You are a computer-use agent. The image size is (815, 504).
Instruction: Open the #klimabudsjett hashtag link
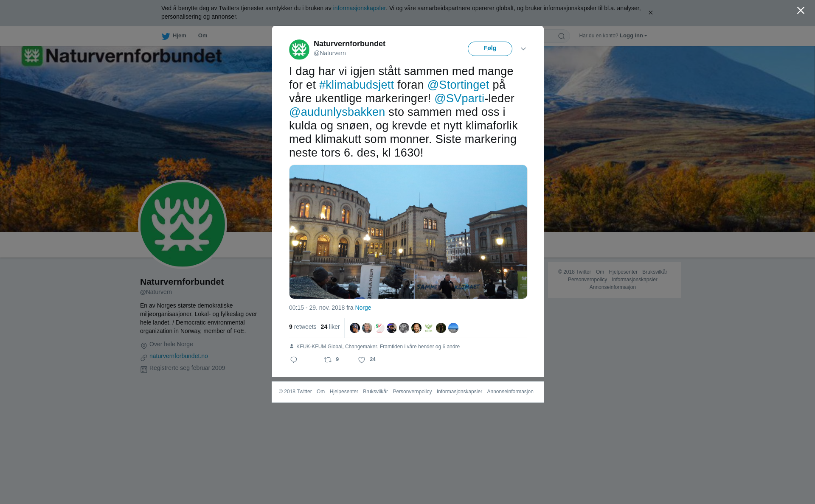pos(357,85)
